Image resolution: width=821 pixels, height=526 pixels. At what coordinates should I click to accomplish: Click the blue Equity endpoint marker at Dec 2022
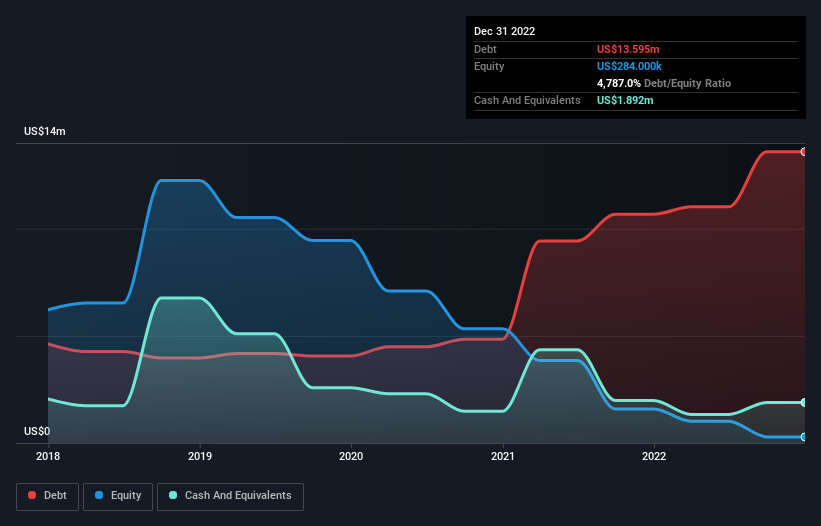click(804, 437)
